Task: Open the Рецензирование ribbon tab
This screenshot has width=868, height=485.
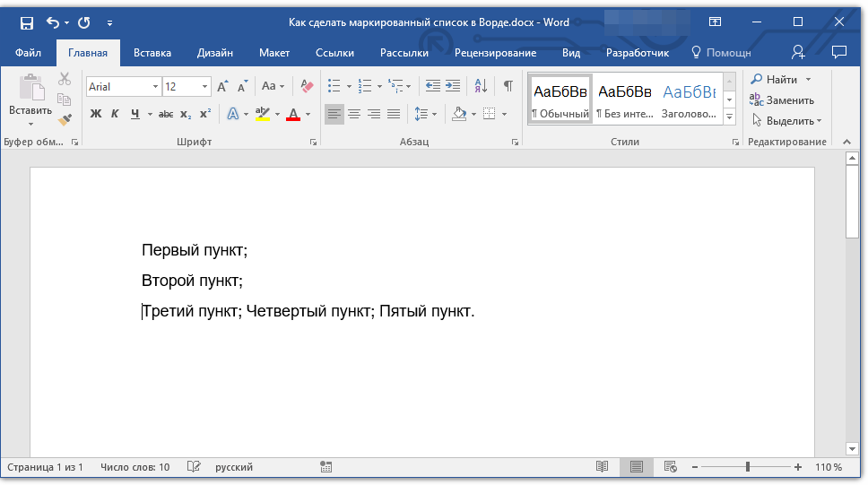Action: point(495,53)
